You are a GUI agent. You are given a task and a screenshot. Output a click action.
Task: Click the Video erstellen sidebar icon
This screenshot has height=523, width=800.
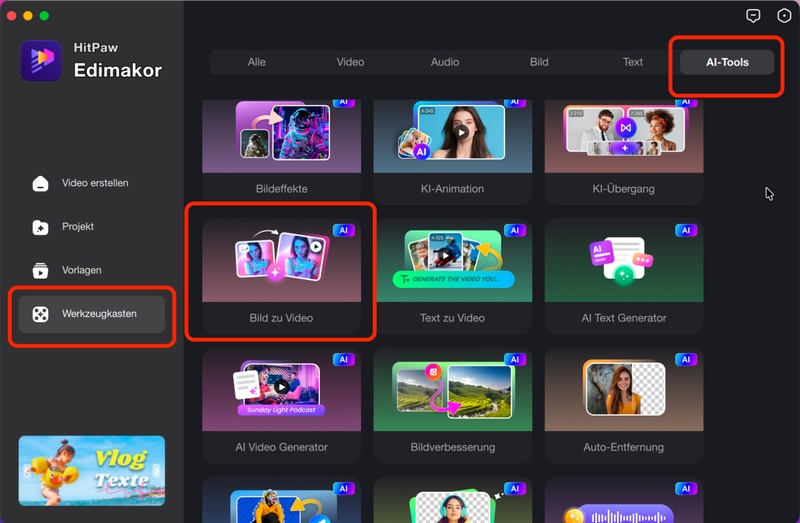pyautogui.click(x=40, y=184)
